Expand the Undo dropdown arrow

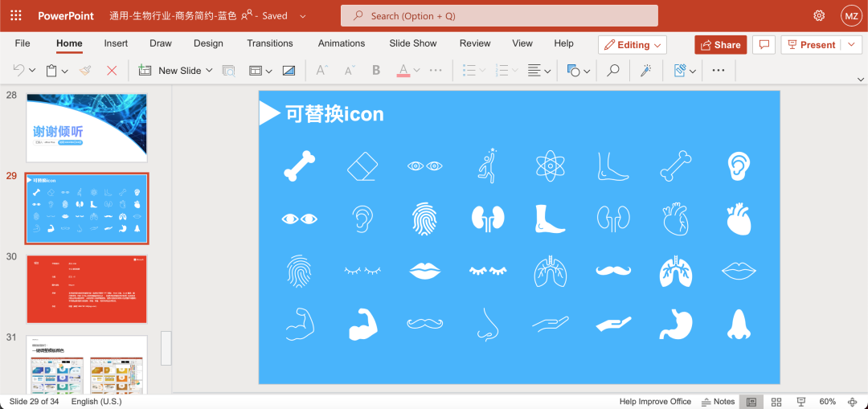(x=32, y=71)
